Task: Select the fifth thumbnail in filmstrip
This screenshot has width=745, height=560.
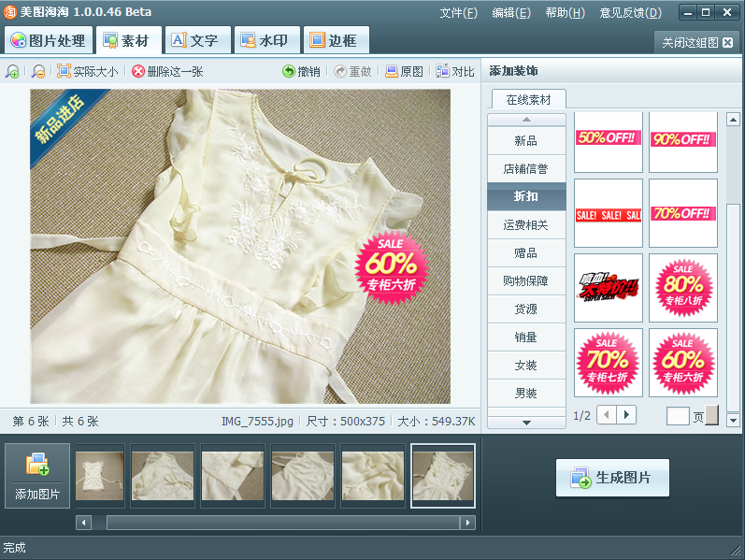Action: [373, 476]
